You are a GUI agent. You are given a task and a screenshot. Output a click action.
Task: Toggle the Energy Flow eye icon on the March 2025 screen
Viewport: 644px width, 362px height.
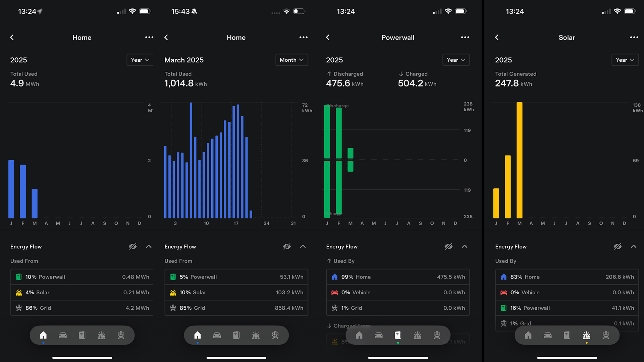287,247
